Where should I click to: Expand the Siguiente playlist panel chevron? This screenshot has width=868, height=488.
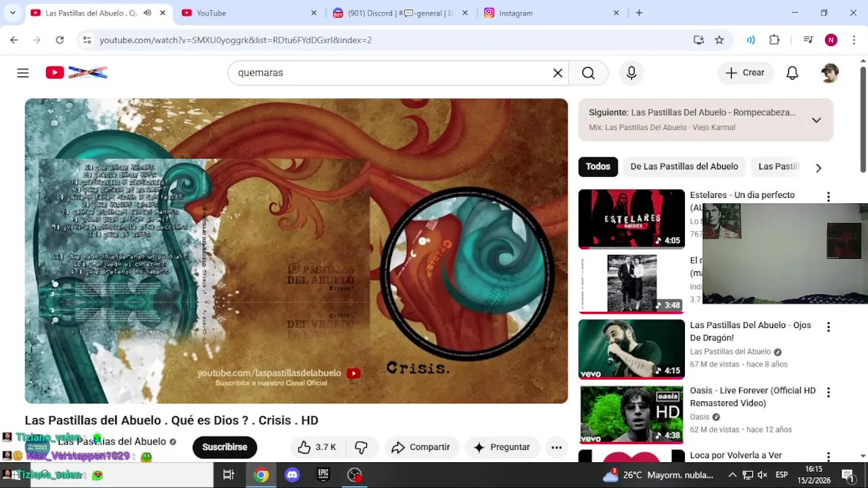(x=816, y=120)
